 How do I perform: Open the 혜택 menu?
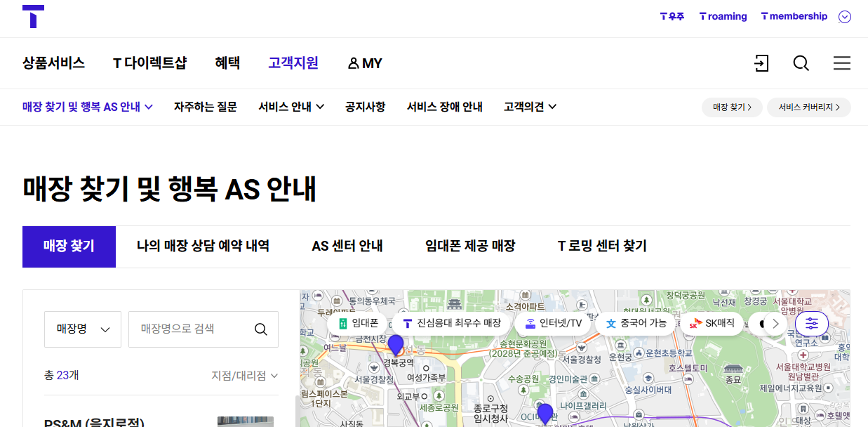coord(227,63)
